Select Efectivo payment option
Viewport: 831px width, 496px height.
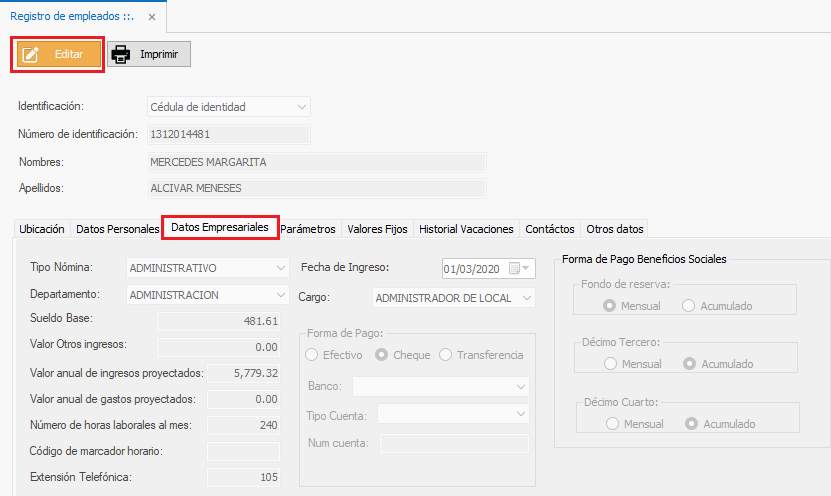pyautogui.click(x=313, y=355)
